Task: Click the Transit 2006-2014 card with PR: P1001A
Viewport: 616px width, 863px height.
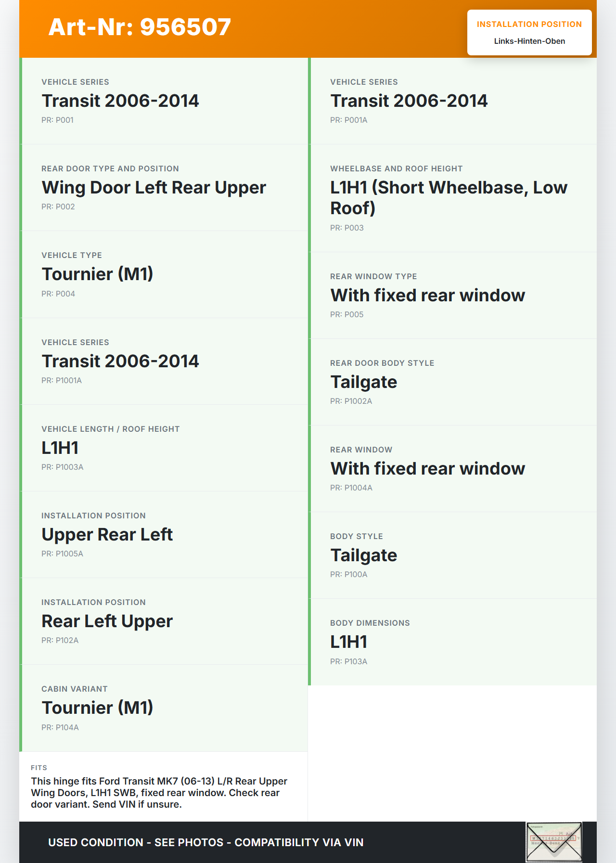Action: pos(165,361)
